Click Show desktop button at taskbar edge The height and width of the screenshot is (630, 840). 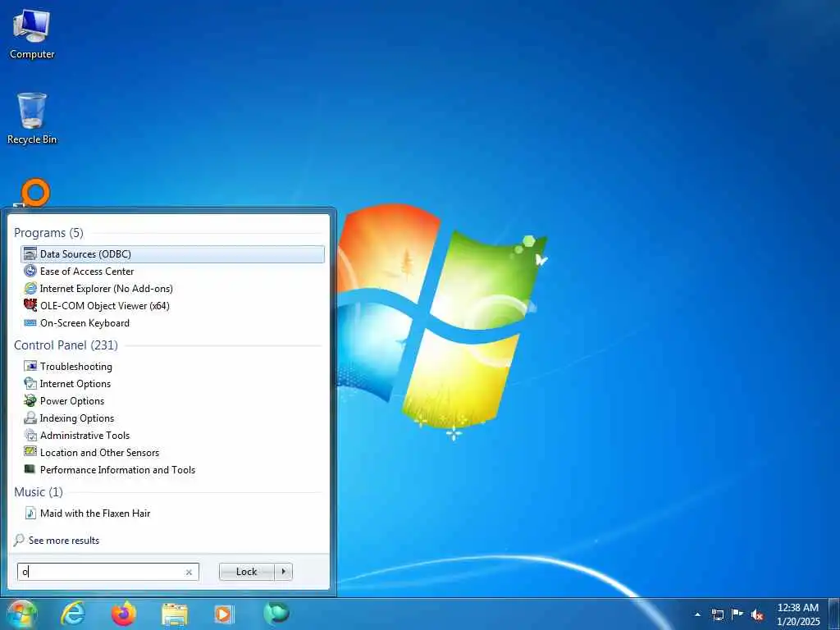pos(834,614)
